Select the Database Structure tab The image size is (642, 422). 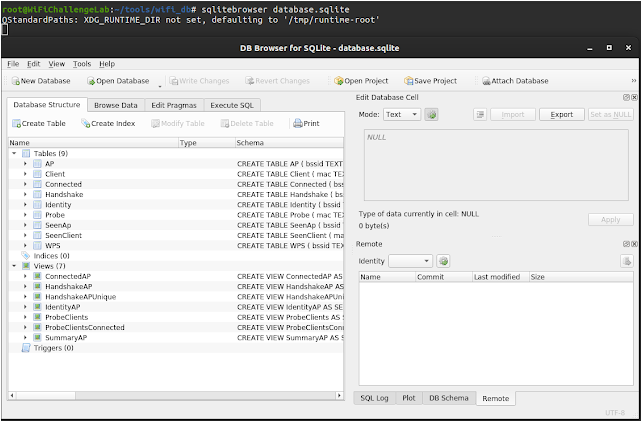pyautogui.click(x=47, y=105)
